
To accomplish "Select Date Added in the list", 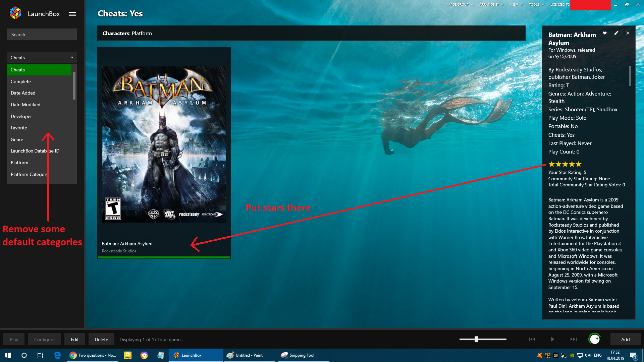I will click(39, 93).
